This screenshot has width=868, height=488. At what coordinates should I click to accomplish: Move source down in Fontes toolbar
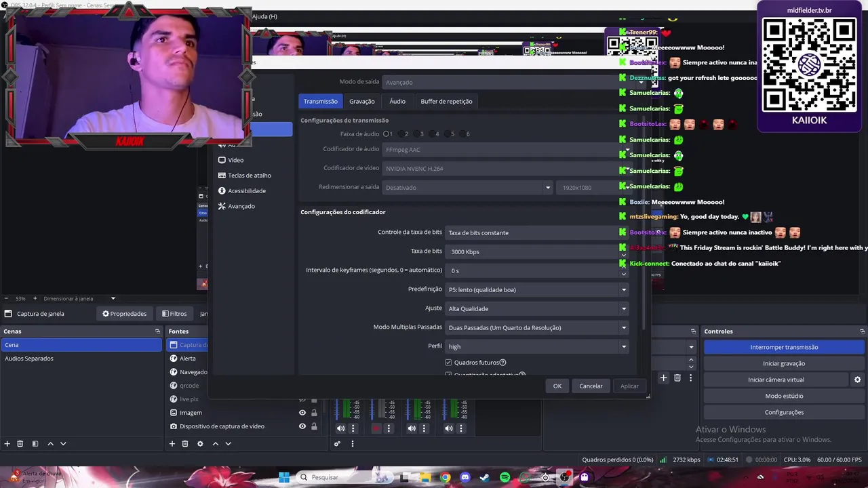[x=229, y=444]
